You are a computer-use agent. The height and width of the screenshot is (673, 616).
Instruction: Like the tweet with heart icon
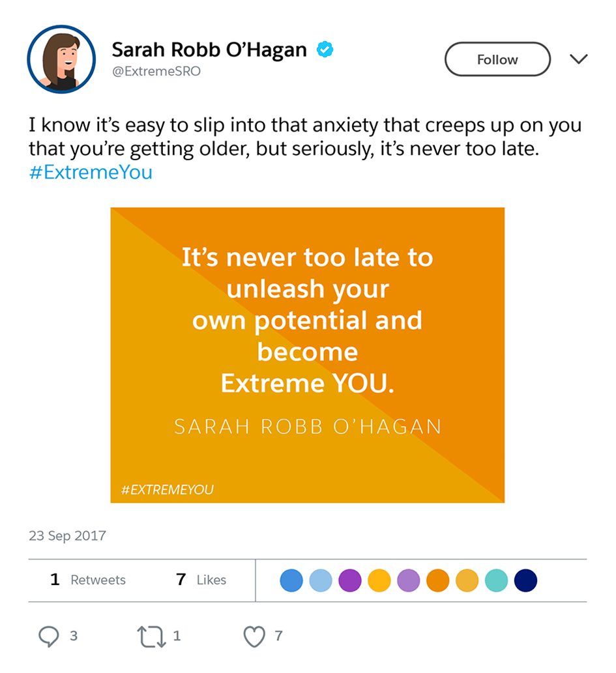254,637
